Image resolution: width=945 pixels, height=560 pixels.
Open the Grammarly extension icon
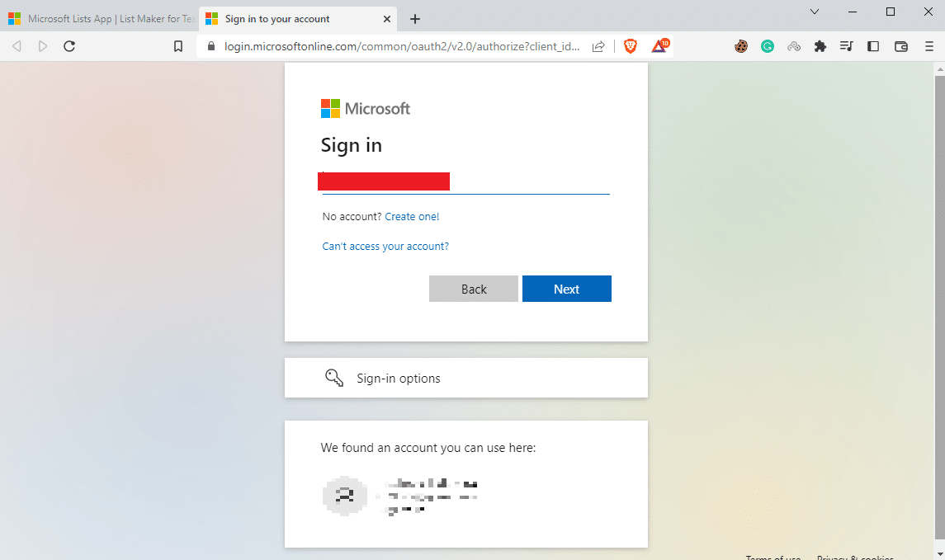[x=768, y=46]
